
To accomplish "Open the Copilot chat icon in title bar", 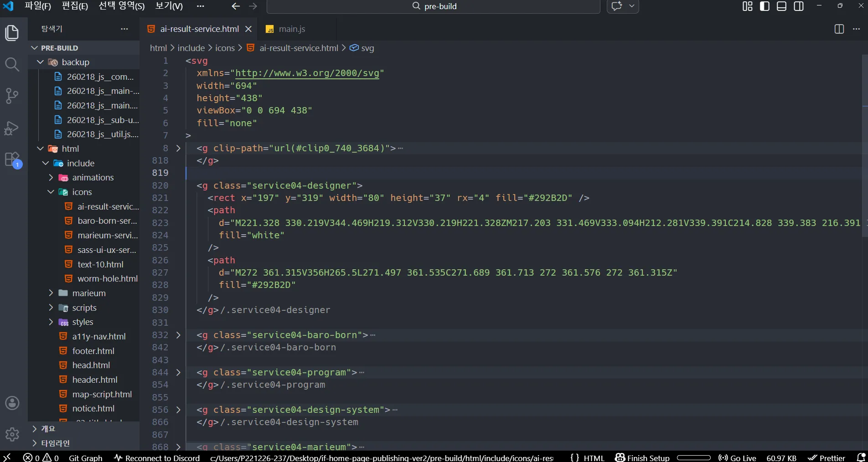I will (x=617, y=6).
